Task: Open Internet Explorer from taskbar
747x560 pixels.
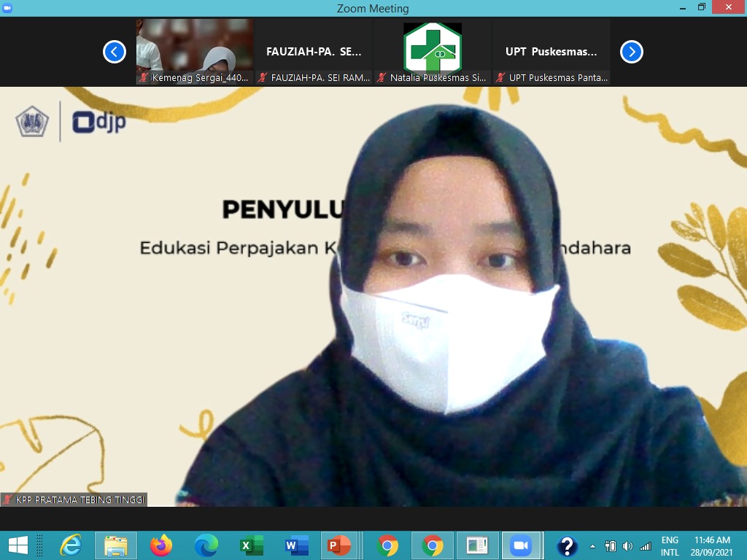Action: pyautogui.click(x=71, y=545)
